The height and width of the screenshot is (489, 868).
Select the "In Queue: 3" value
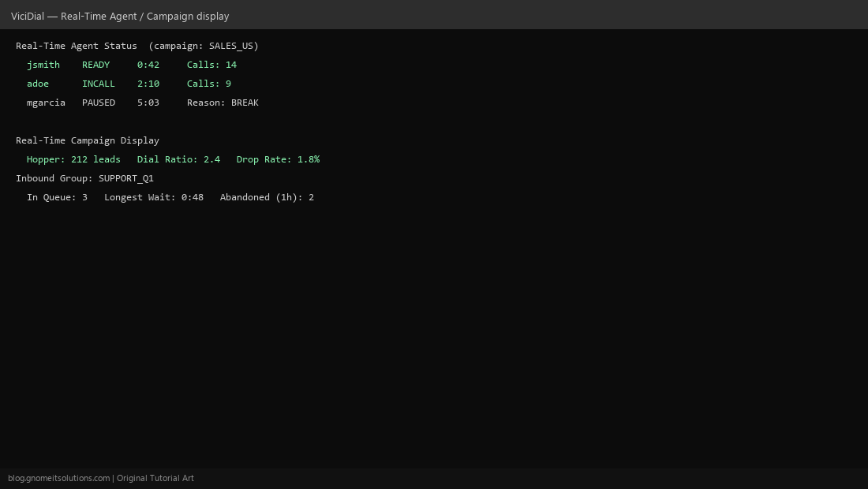coord(57,197)
